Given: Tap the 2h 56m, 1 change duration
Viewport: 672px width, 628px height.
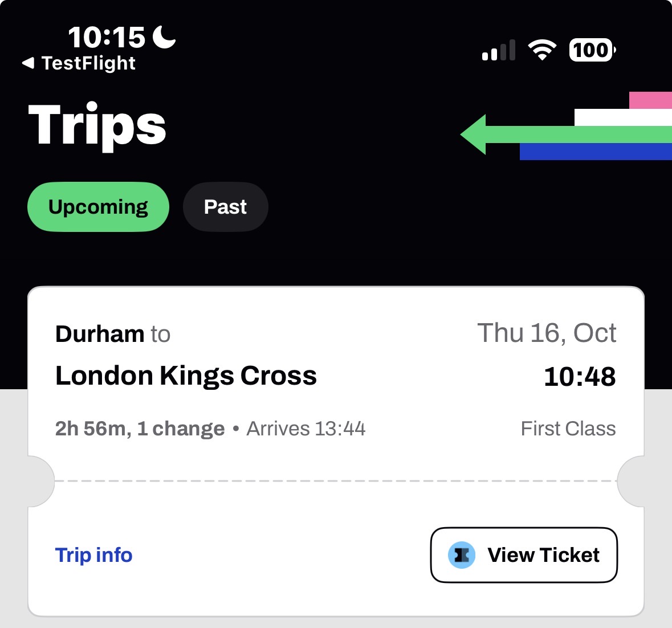Looking at the screenshot, I should [x=140, y=429].
